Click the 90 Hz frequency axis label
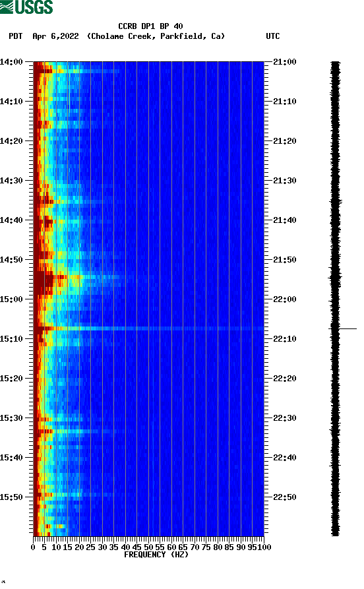 pos(241,547)
